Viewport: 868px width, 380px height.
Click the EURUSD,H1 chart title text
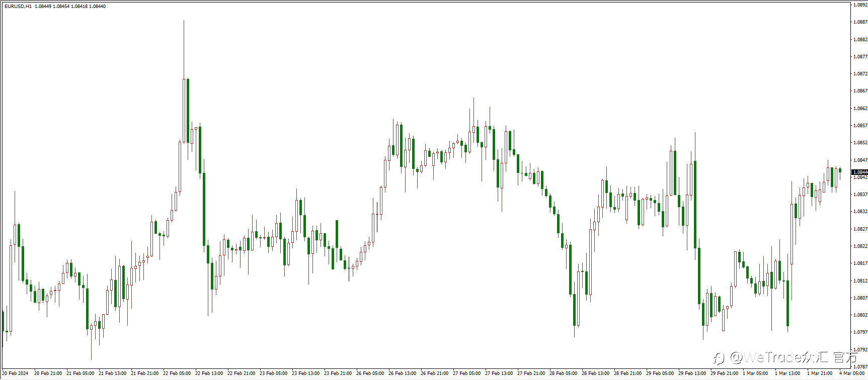(18, 7)
